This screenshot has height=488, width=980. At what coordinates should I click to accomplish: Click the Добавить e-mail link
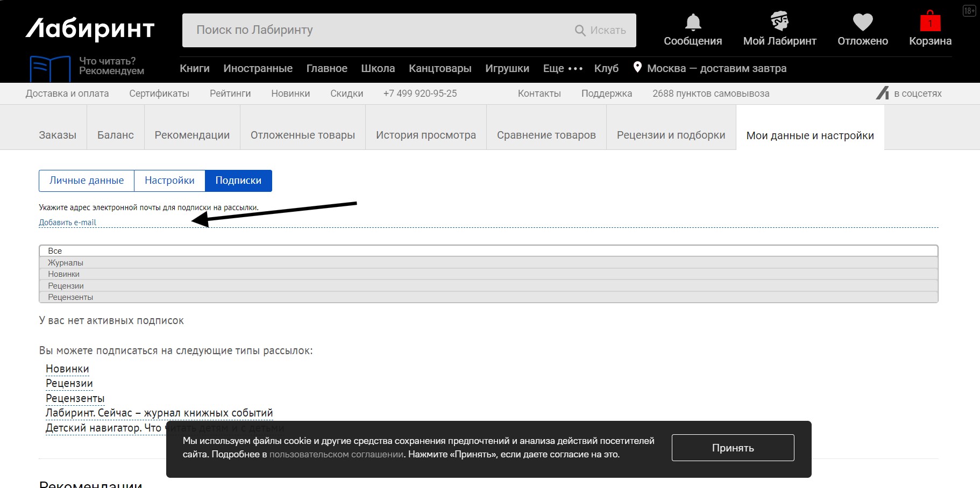(67, 223)
